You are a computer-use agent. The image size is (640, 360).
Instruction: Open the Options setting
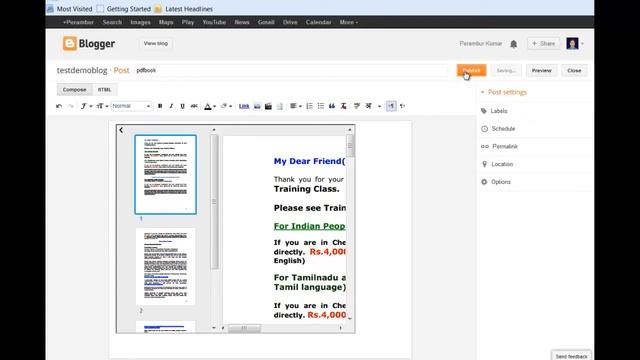click(496, 182)
